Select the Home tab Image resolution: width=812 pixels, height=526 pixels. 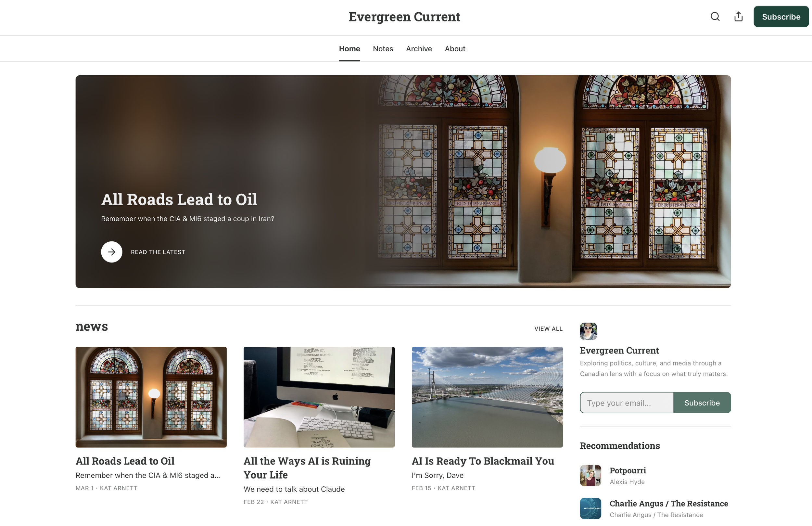pyautogui.click(x=349, y=48)
